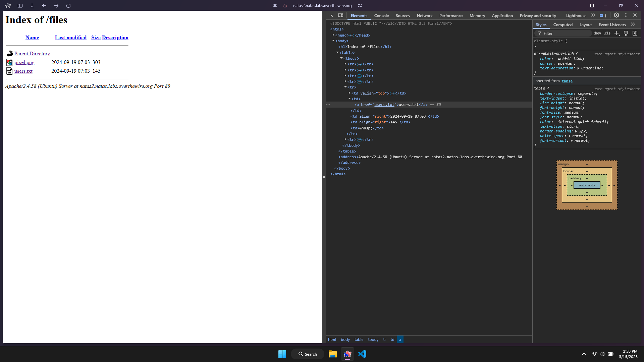Click the taskbar Search box

click(308, 354)
